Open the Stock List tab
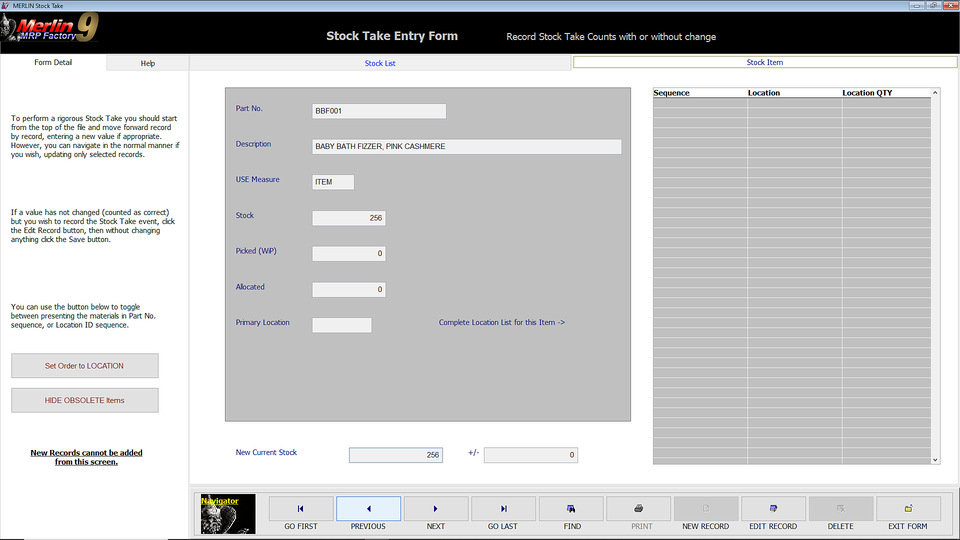The image size is (960, 540). pyautogui.click(x=380, y=63)
